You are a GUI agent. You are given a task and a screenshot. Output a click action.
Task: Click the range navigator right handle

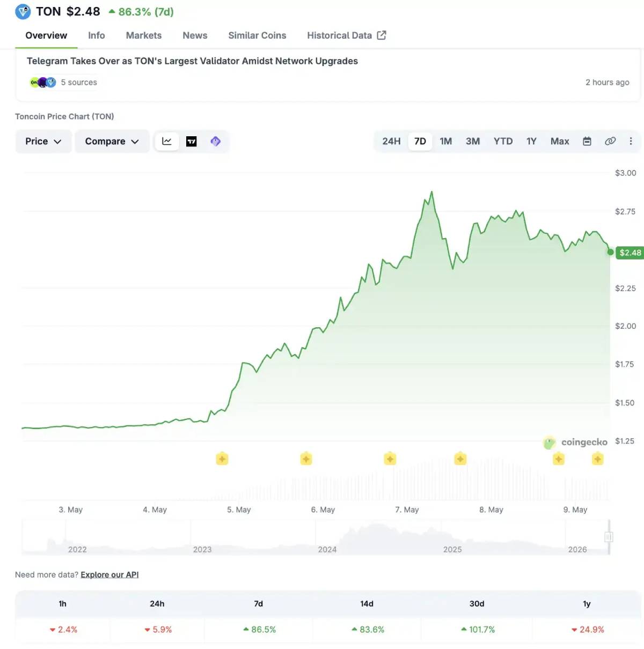coord(609,537)
